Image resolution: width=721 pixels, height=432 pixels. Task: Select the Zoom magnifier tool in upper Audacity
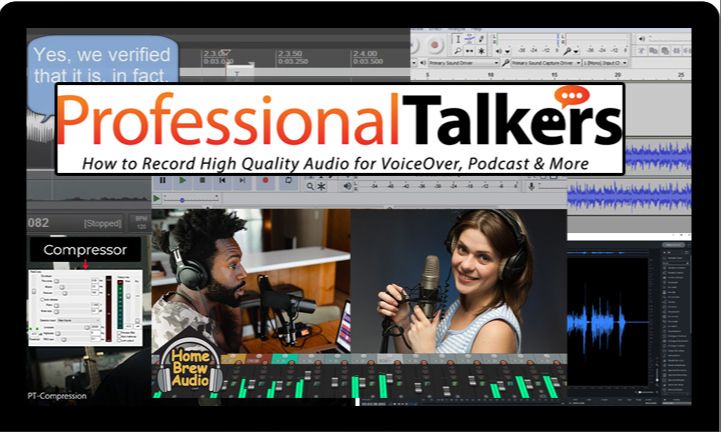458,51
